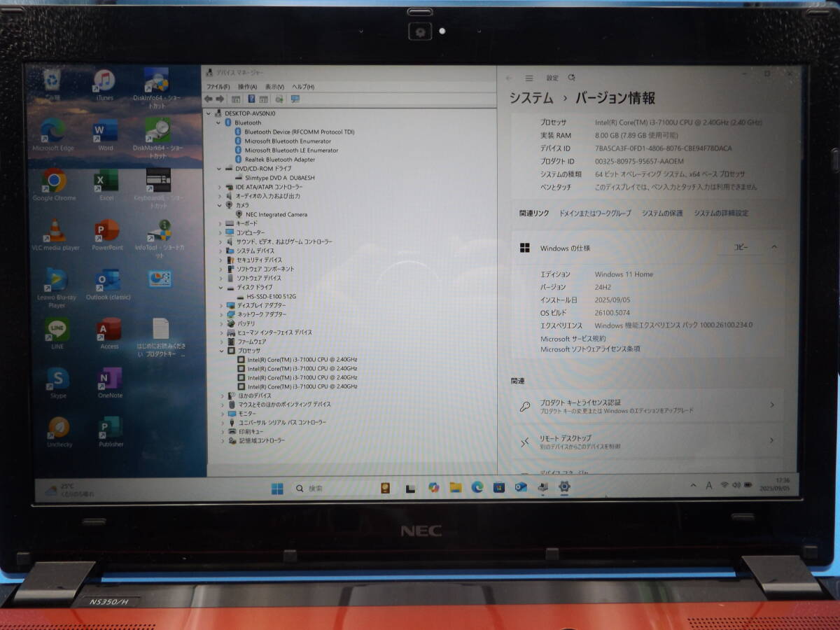
Task: Click the Back arrow in Device Manager toolbar
Action: (209, 99)
